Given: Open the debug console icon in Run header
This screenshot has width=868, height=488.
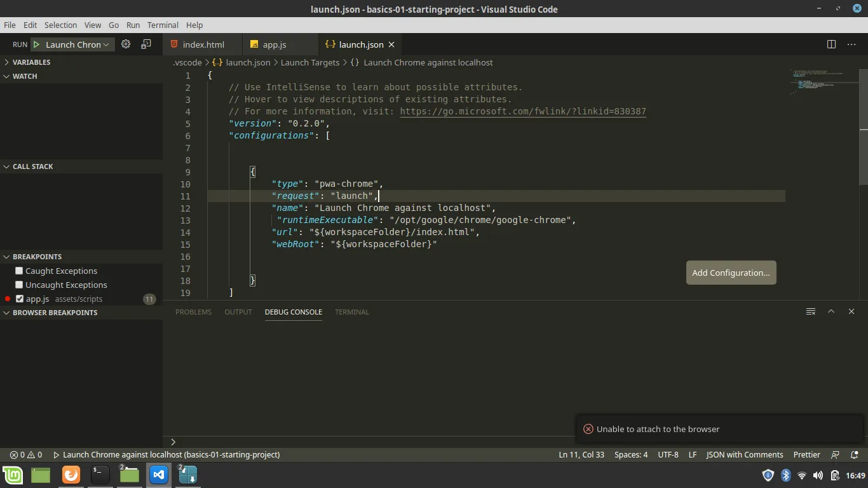Looking at the screenshot, I should point(146,44).
